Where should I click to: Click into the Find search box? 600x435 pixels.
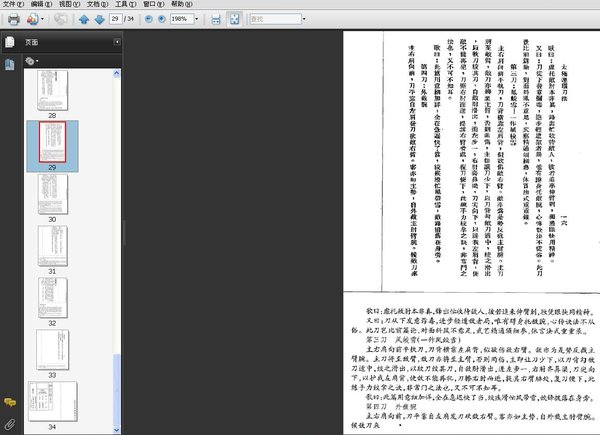click(276, 19)
